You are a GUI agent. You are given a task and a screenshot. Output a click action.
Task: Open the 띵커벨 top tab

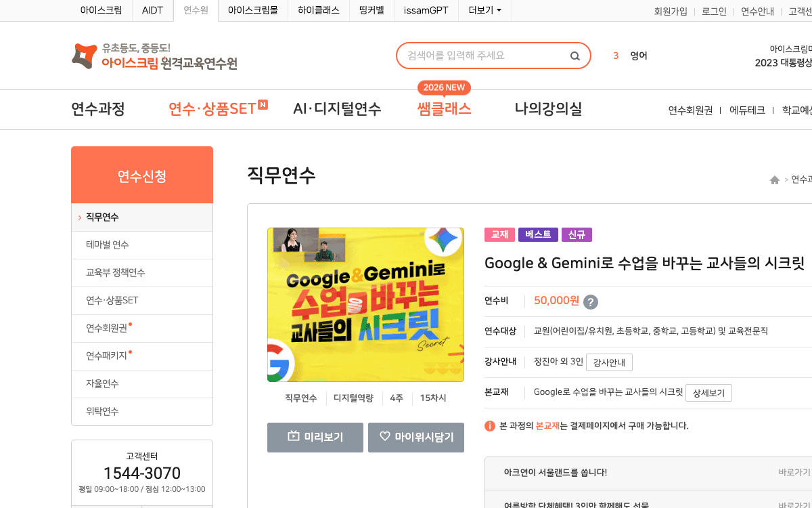click(371, 10)
